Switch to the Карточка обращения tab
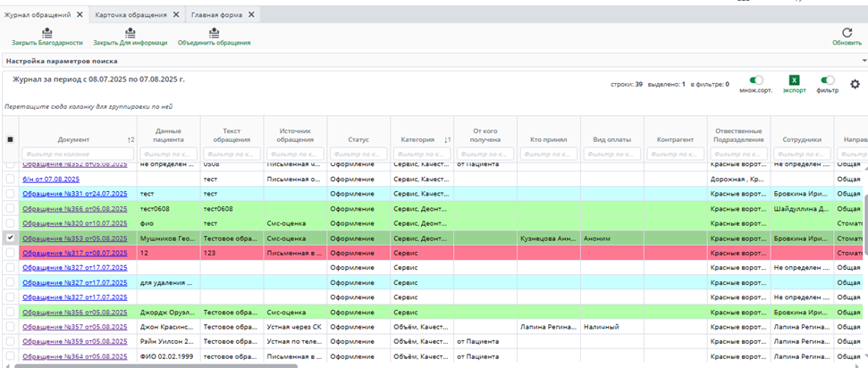The image size is (868, 368). tap(131, 15)
